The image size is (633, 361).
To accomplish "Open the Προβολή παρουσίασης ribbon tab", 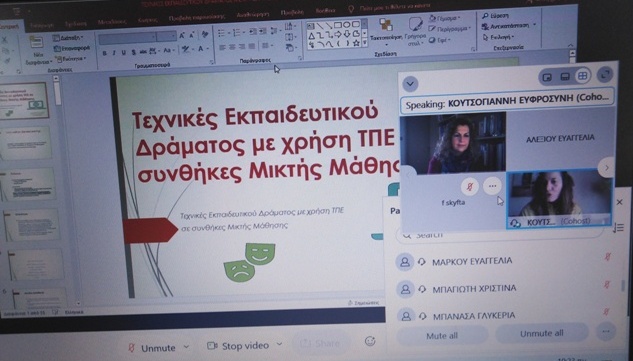I will point(196,17).
